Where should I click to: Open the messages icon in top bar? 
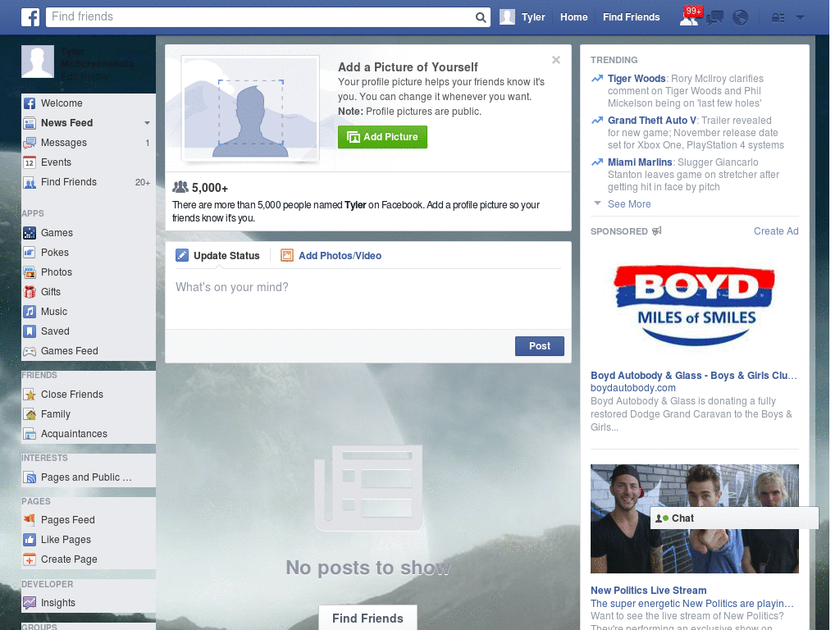(714, 18)
